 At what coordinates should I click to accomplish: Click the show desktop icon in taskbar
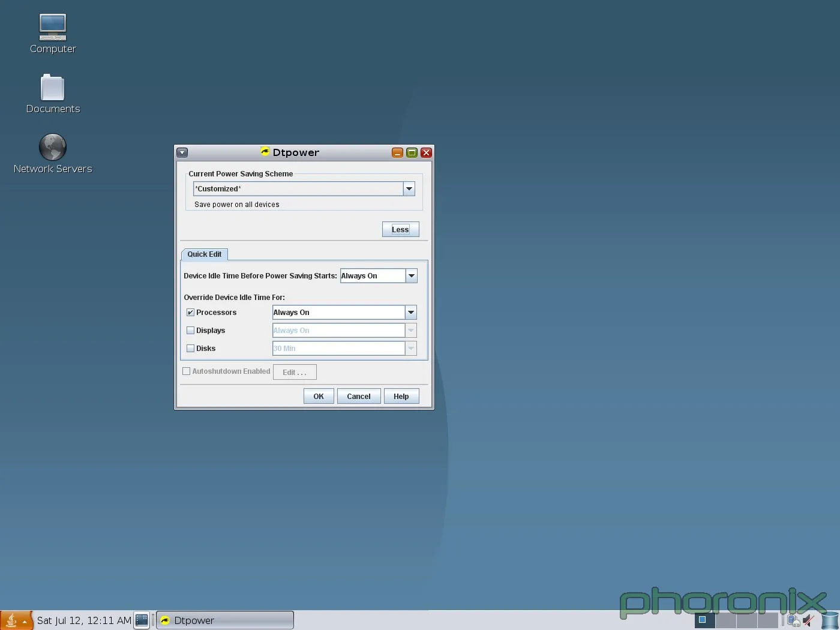click(x=142, y=620)
